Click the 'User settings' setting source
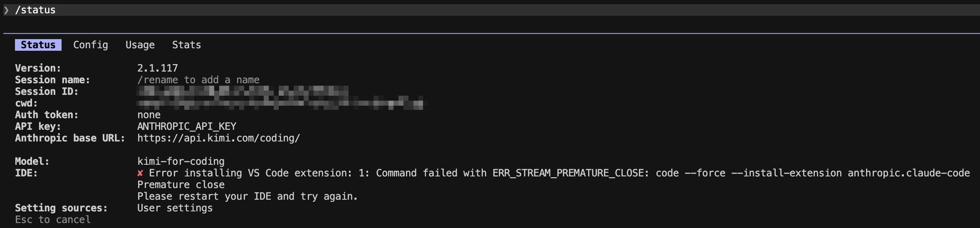The width and height of the screenshot is (980, 228). (175, 208)
